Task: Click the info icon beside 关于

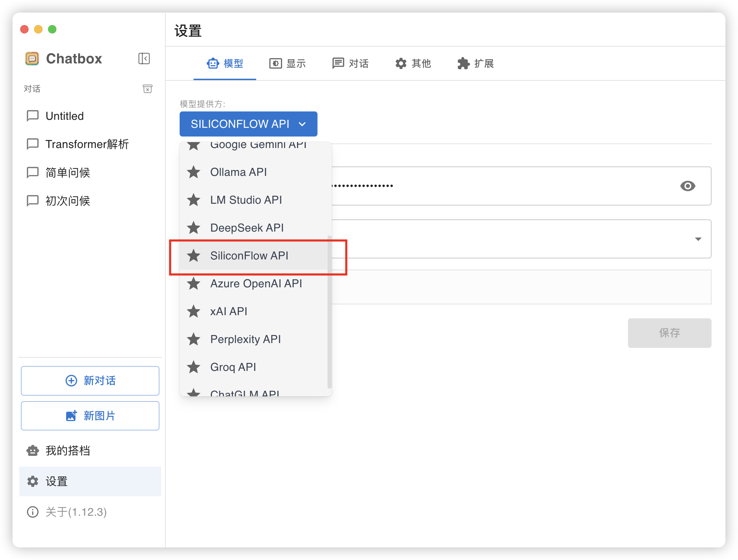Action: click(x=33, y=512)
